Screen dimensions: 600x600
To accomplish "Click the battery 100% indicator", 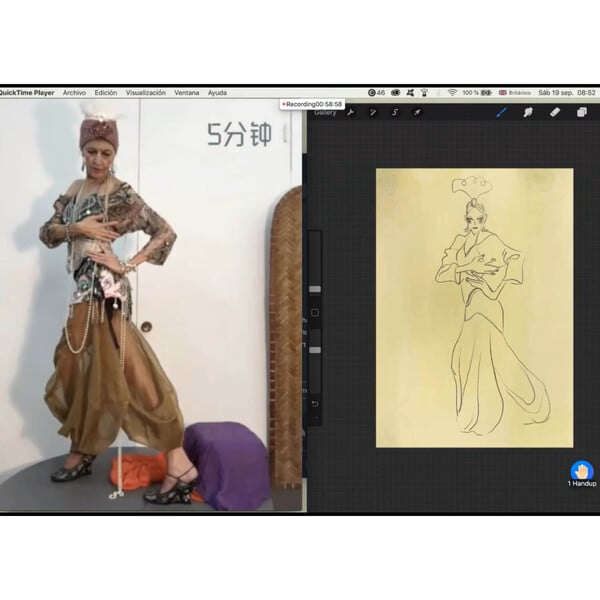I will click(477, 93).
